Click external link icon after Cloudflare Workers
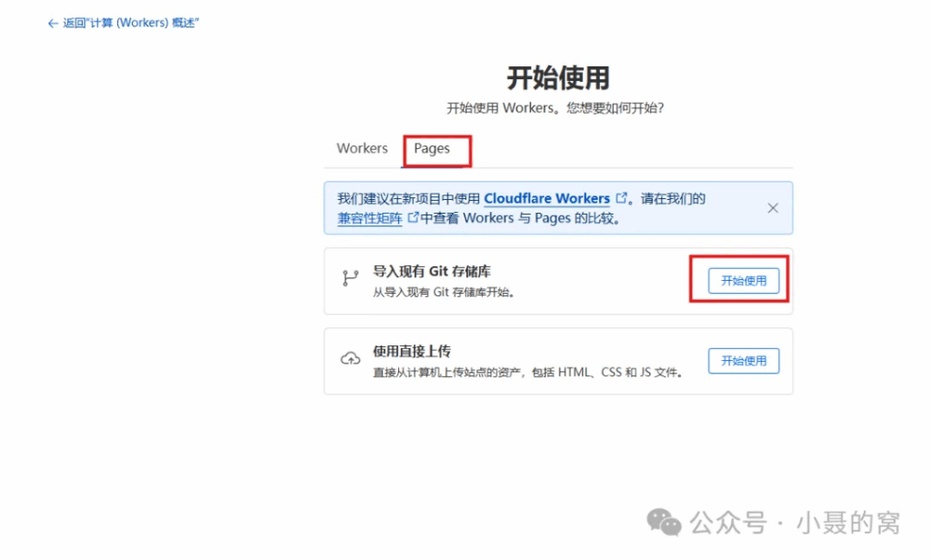Image resolution: width=931 pixels, height=560 pixels. (621, 198)
